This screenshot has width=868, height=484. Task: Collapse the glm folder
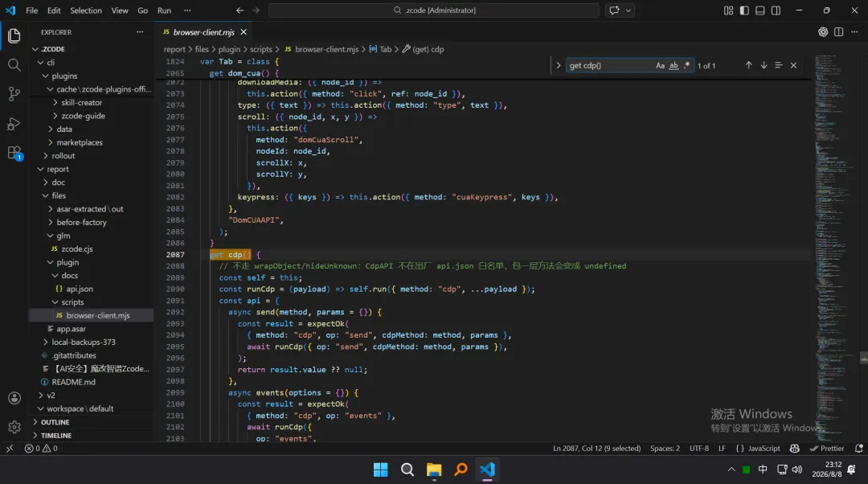51,236
